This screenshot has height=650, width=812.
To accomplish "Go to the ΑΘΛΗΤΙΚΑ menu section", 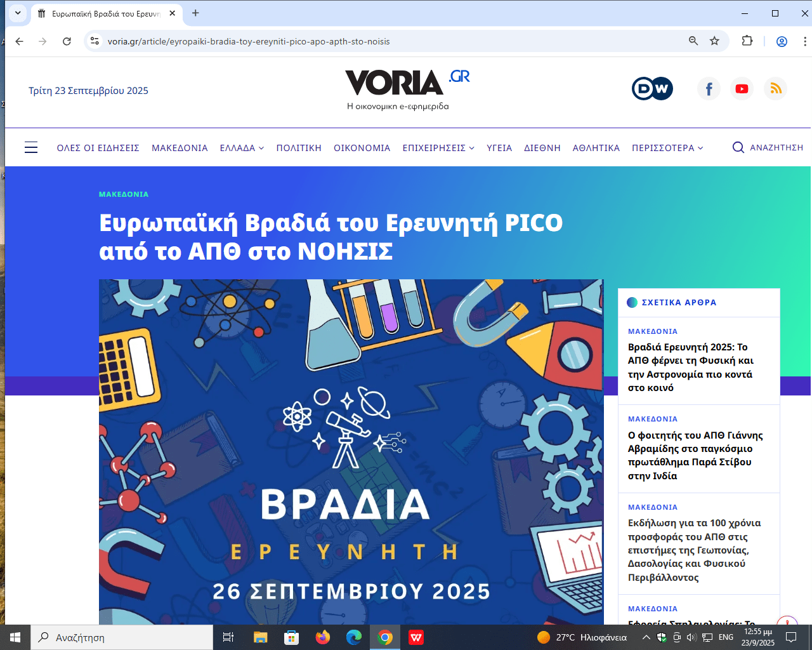I will [x=596, y=148].
